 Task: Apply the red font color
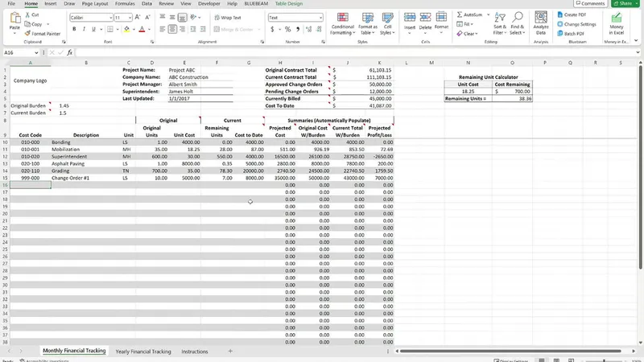[142, 29]
